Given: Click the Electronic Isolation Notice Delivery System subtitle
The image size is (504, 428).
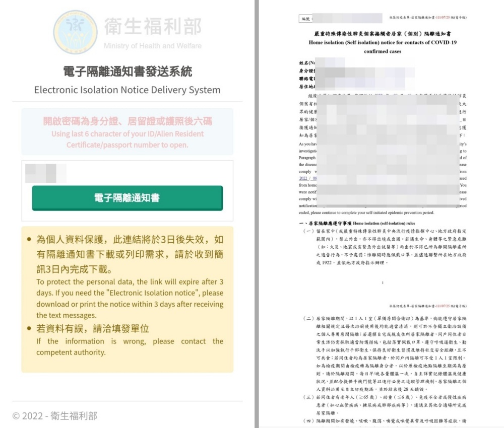Looking at the screenshot, I should tap(128, 90).
